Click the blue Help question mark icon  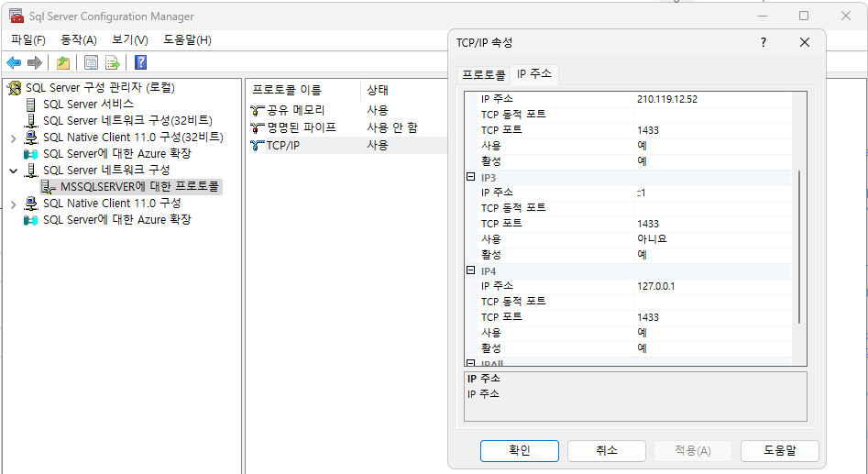click(x=140, y=62)
